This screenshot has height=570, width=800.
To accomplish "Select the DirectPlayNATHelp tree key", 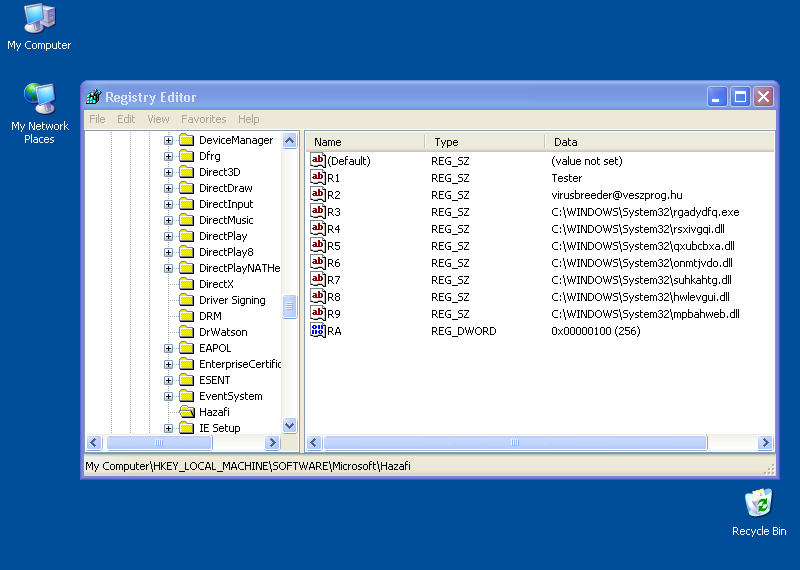I will pos(239,268).
